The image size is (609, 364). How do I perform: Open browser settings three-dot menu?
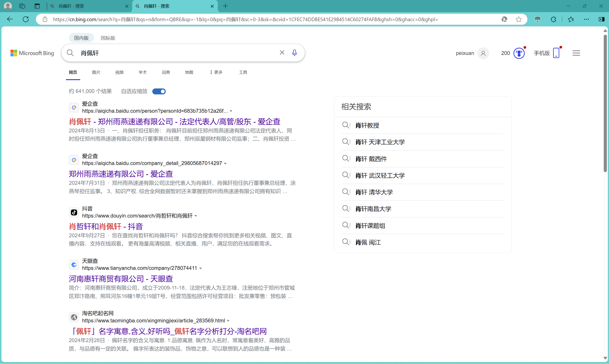click(586, 19)
